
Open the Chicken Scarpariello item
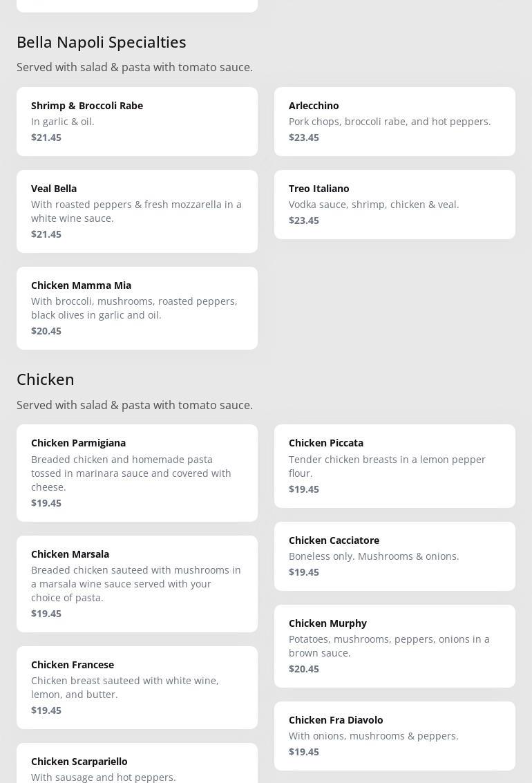point(137,766)
